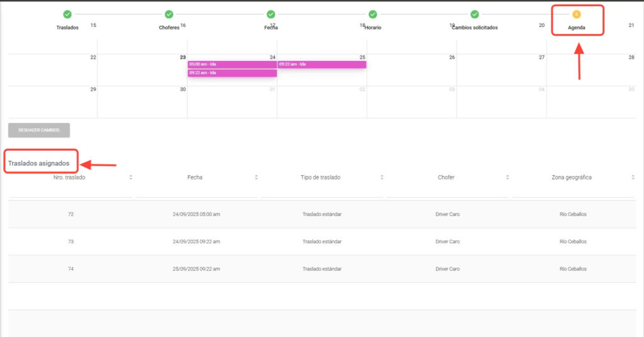Click the row with traslado number 73
Viewport: 644px width, 337px height.
point(322,241)
